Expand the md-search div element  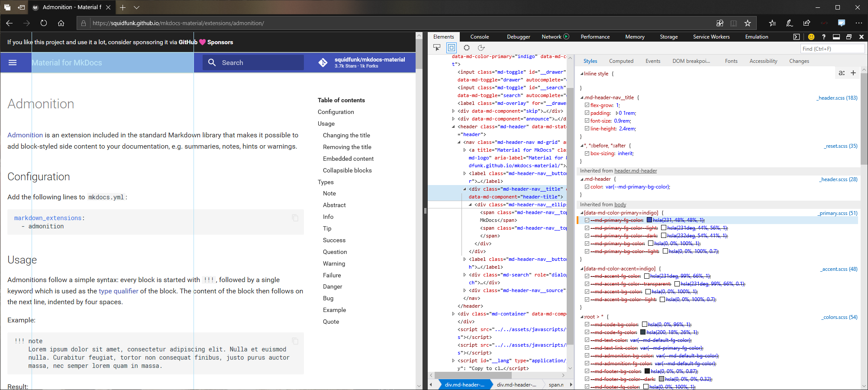point(465,274)
